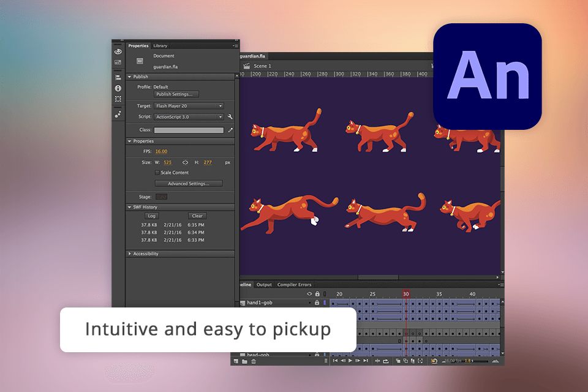
Task: Click show all layers as outlines header
Action: (325, 294)
